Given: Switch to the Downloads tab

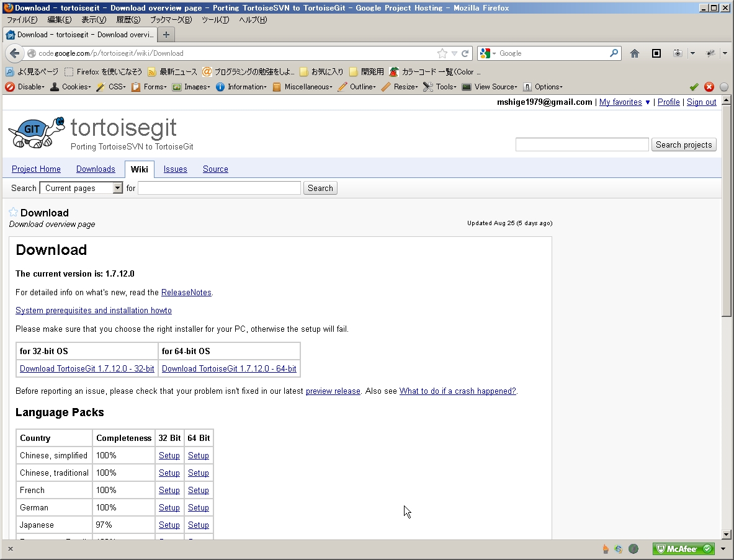Looking at the screenshot, I should 96,169.
